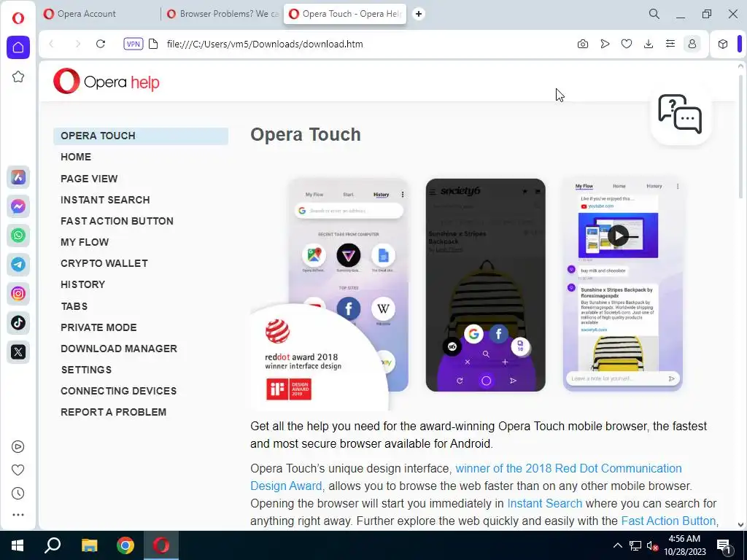Toggle the VPN badge

pyautogui.click(x=133, y=44)
